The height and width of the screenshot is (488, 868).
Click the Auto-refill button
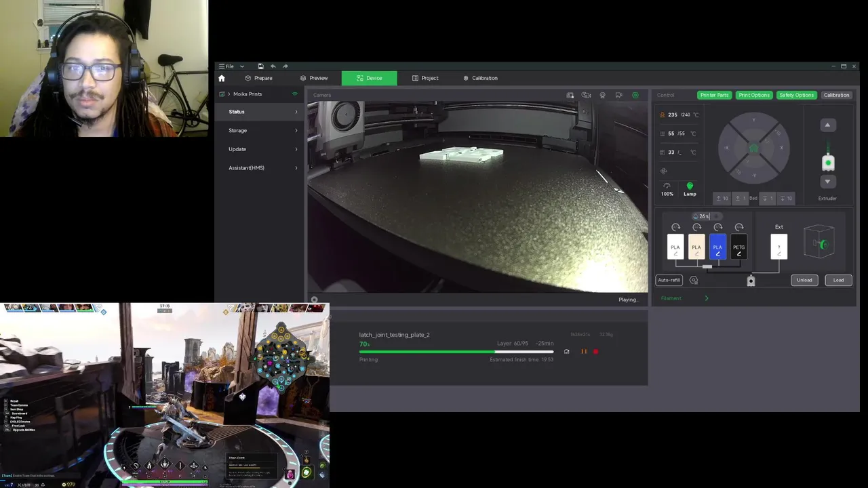pyautogui.click(x=669, y=280)
